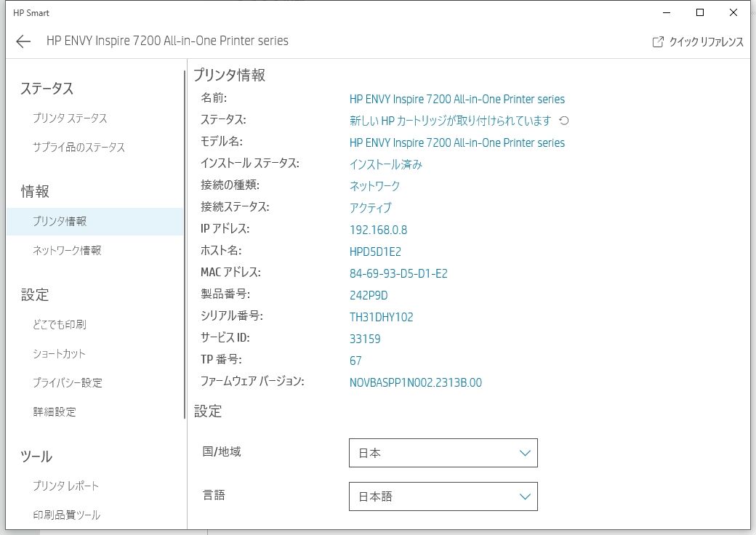Refresh printer status circular arrow icon
Image resolution: width=756 pixels, height=535 pixels.
point(563,121)
